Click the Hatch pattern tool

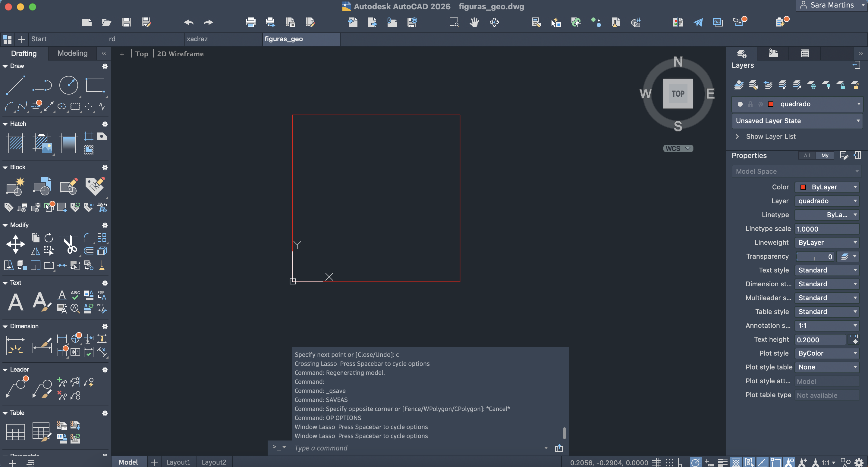pos(15,143)
